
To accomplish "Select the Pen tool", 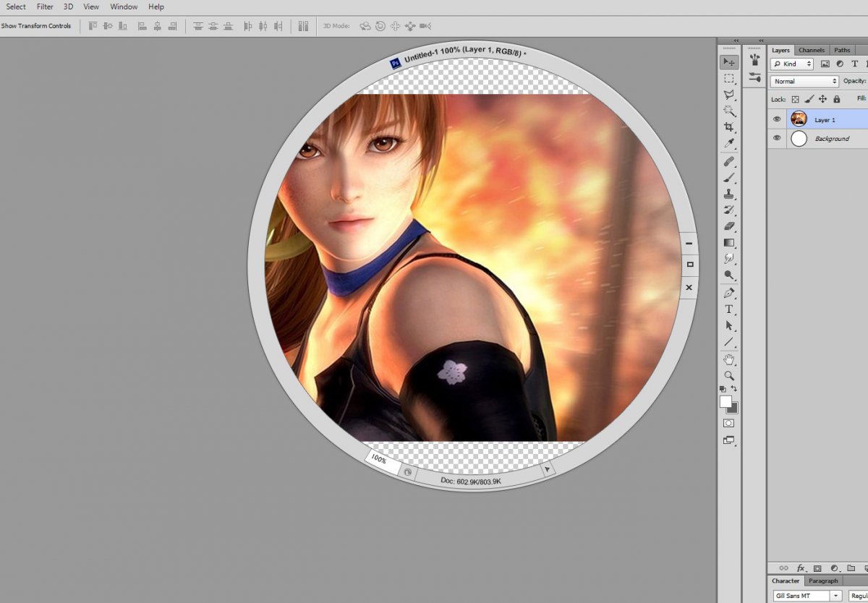I will click(729, 293).
